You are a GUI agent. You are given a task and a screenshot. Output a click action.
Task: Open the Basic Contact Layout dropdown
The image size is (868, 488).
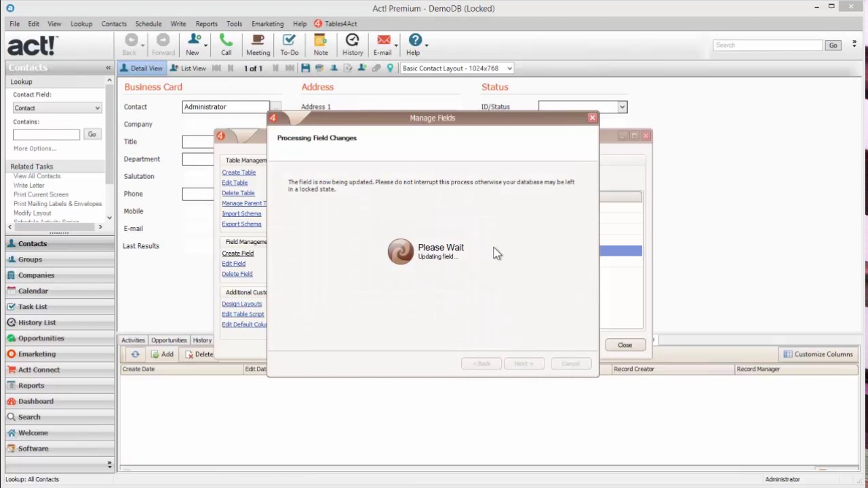click(x=457, y=68)
